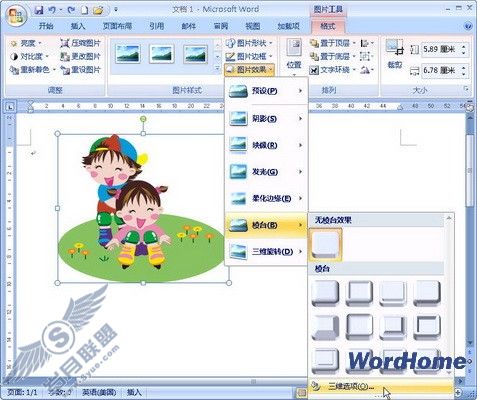The height and width of the screenshot is (400, 477).
Task: Open the 阴影(S) shadow submenu
Action: [x=266, y=119]
